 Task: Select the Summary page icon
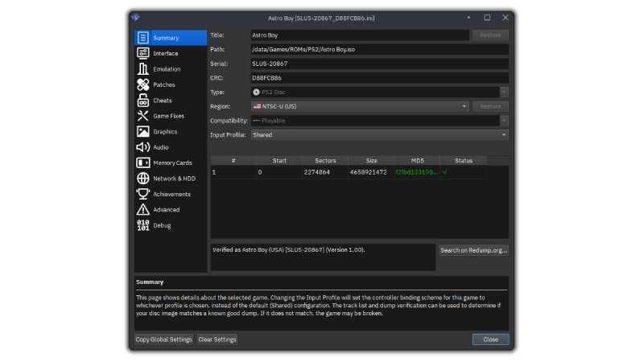(143, 38)
